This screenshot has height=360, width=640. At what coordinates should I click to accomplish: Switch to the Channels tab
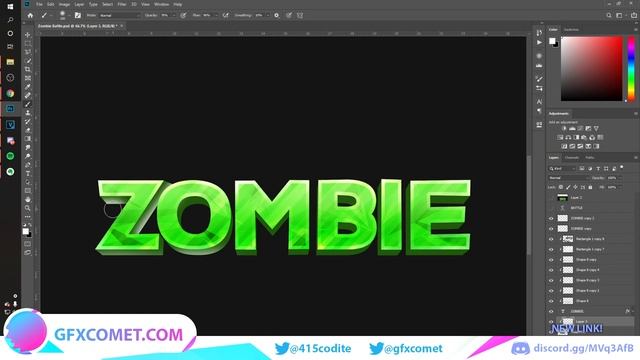[x=571, y=158]
